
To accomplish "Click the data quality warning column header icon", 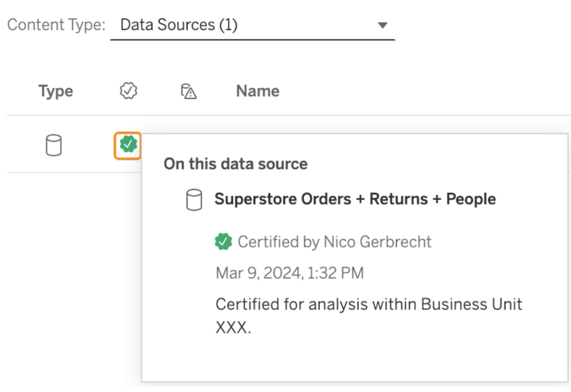I will (x=188, y=91).
